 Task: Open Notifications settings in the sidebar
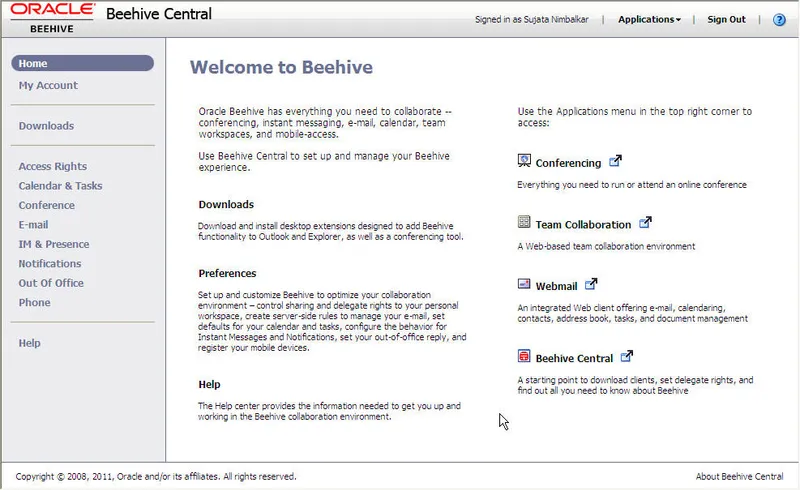tap(50, 263)
